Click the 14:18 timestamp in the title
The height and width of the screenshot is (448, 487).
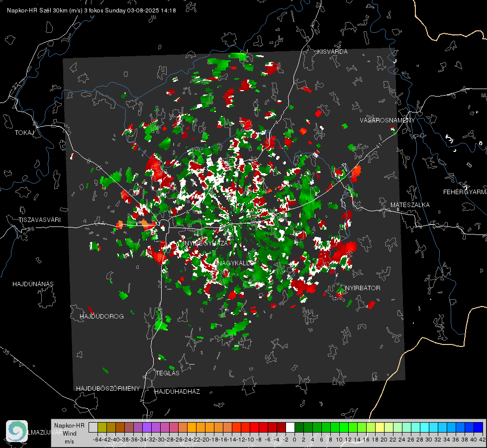(x=169, y=10)
